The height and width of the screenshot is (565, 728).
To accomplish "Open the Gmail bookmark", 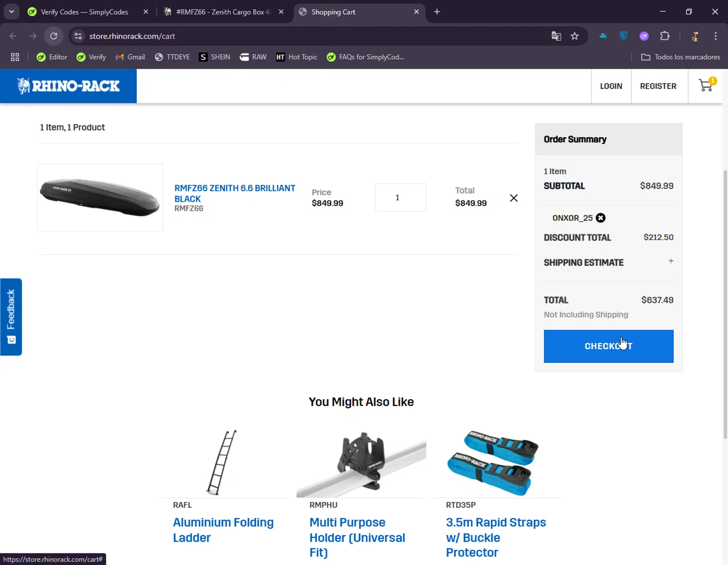I will (x=130, y=57).
